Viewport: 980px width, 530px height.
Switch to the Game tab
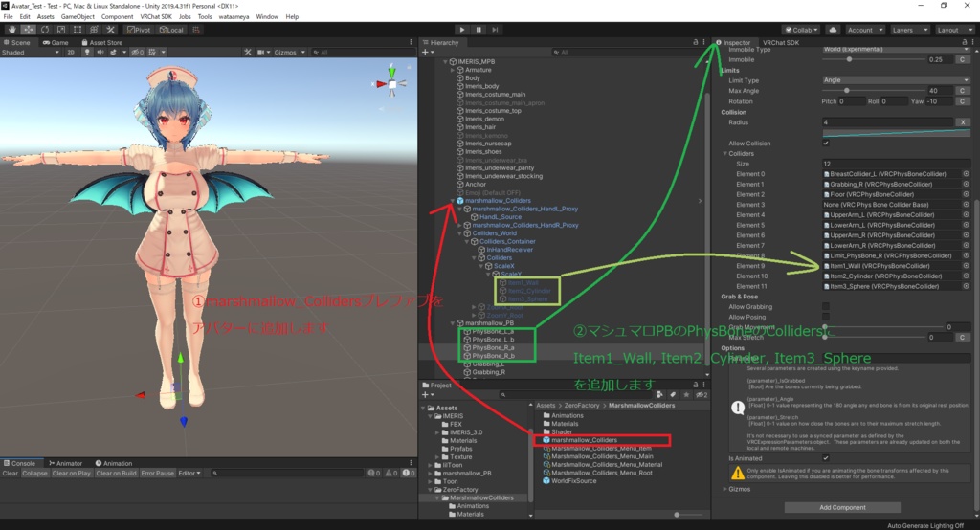56,42
